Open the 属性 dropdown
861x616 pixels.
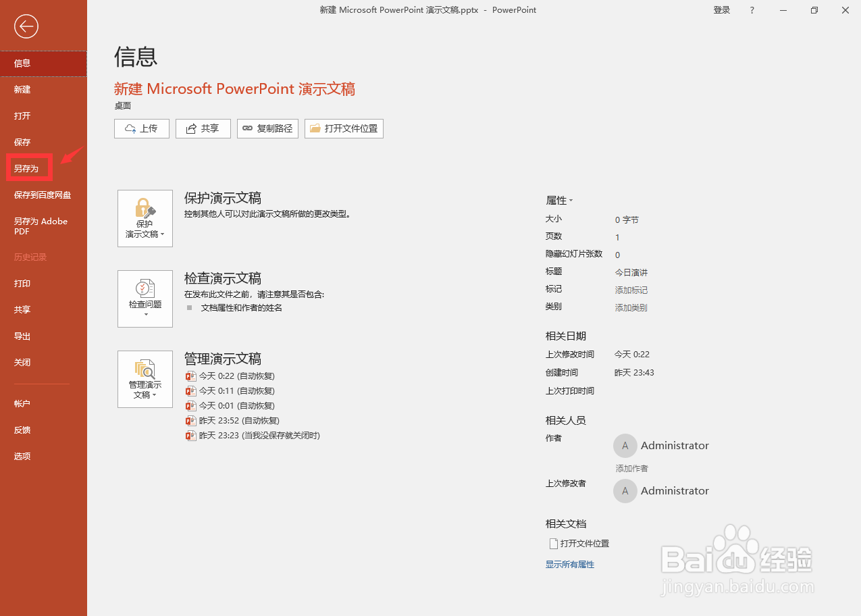point(559,201)
